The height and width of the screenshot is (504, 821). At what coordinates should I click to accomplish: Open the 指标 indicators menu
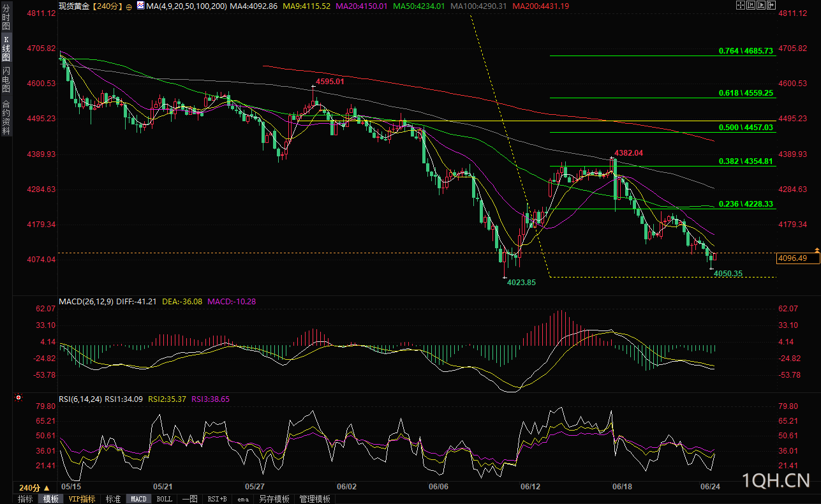26,499
